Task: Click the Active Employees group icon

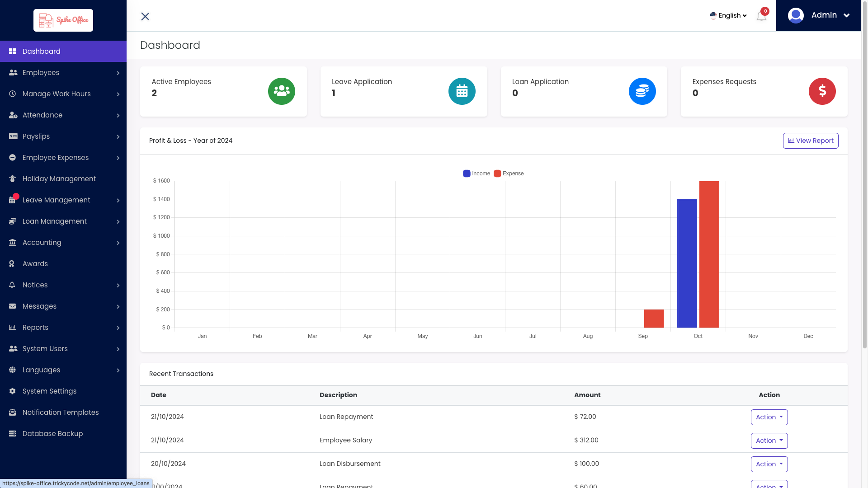Action: tap(281, 91)
